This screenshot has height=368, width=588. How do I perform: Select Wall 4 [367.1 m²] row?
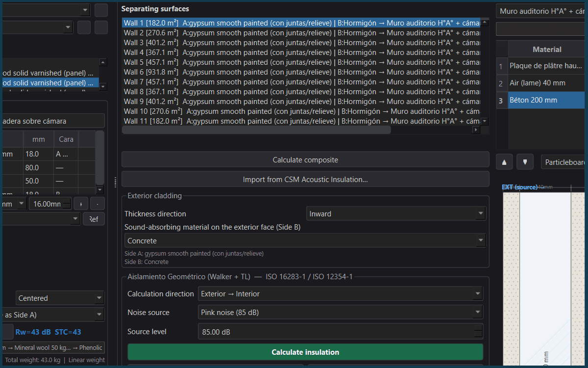point(301,53)
